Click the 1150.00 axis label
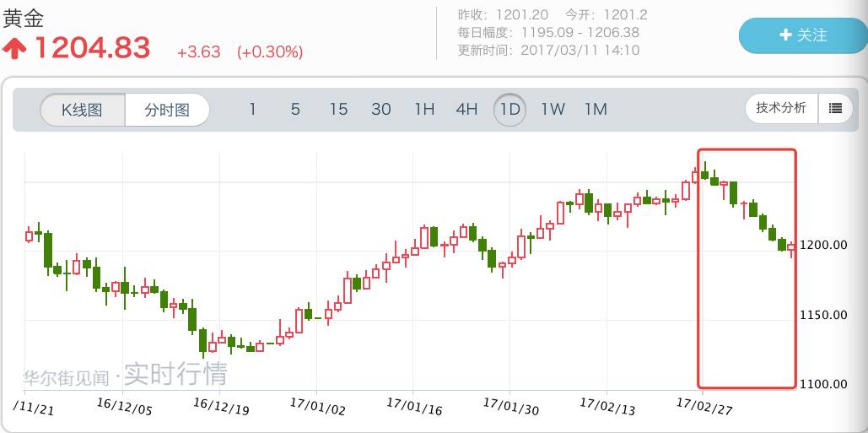Image resolution: width=868 pixels, height=433 pixels. [x=823, y=315]
